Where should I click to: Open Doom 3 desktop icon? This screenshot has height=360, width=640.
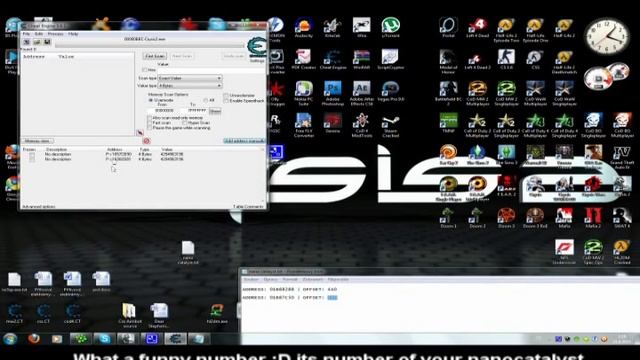pos(506,218)
